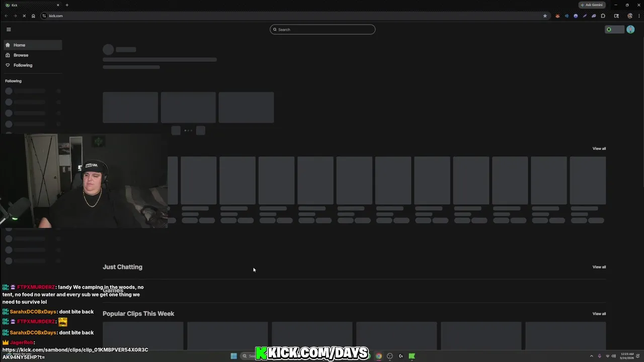Close the Kick tab
Screen dimensions: 644x362
click(58, 5)
